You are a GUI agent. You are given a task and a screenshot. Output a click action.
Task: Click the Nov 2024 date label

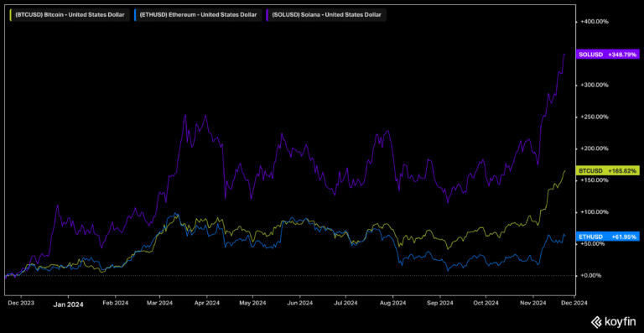(x=533, y=303)
